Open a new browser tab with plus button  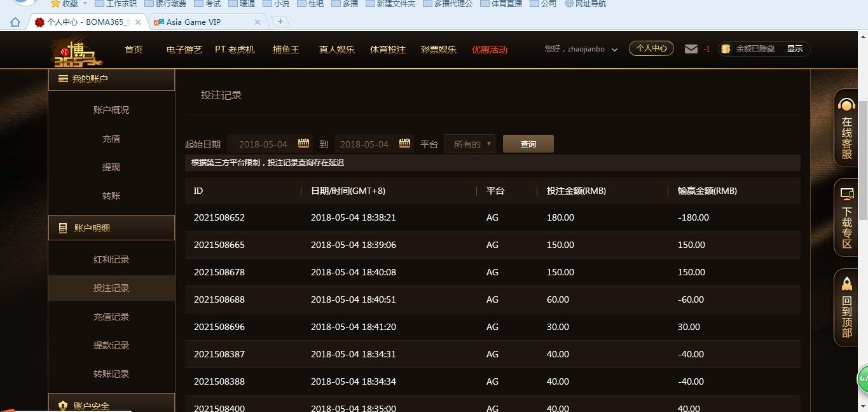(280, 22)
